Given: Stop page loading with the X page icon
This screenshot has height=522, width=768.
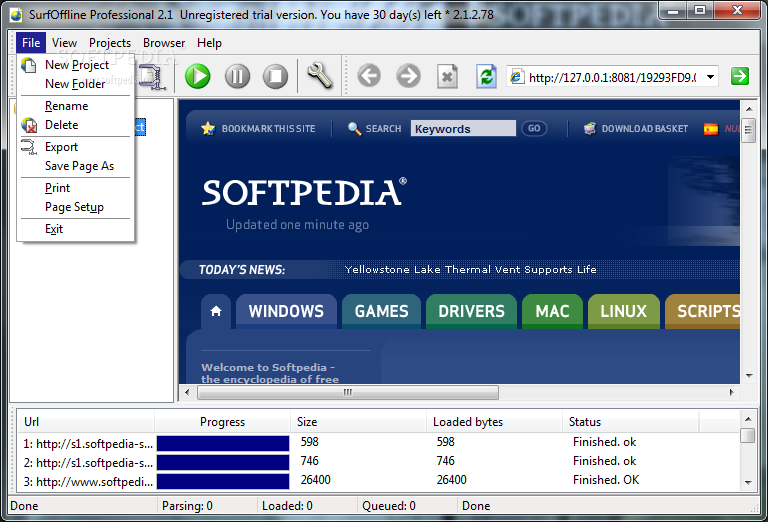Looking at the screenshot, I should pos(447,76).
